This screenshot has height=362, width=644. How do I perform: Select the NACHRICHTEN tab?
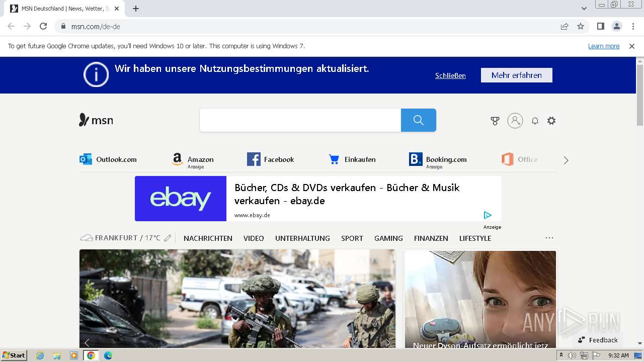[x=208, y=238]
